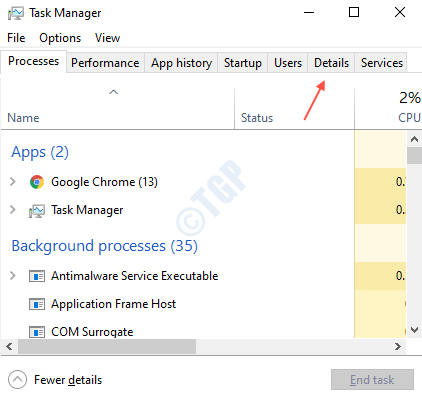This screenshot has width=422, height=400.
Task: Select the Task Manager process name
Action: tap(87, 210)
